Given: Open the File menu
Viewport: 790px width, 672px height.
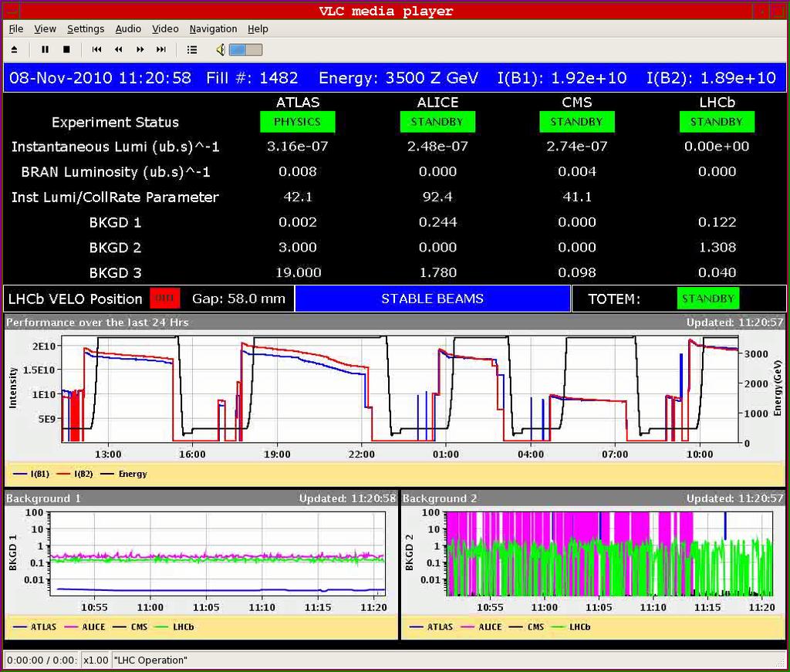Looking at the screenshot, I should [x=16, y=29].
